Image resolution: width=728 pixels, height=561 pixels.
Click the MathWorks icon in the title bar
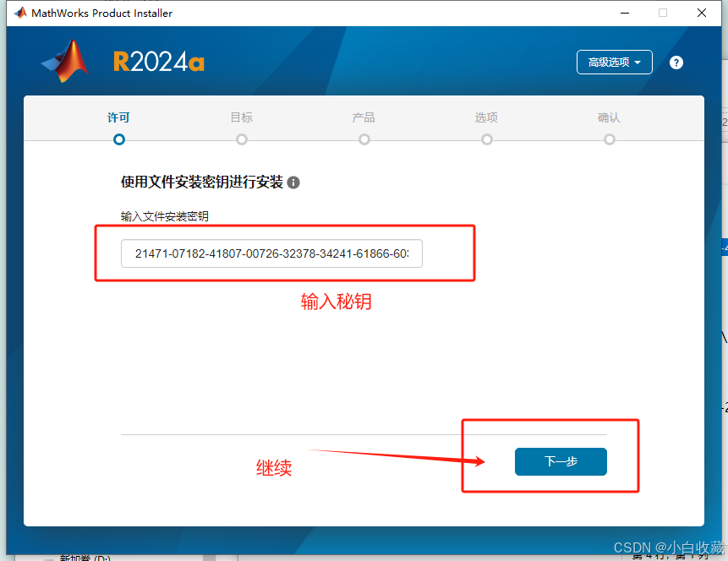pyautogui.click(x=20, y=13)
